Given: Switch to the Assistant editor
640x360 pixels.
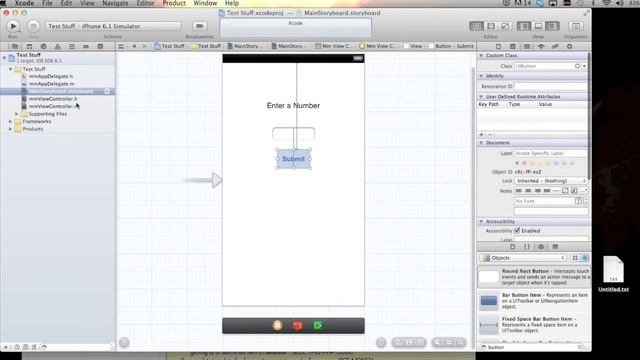Looking at the screenshot, I should click(x=491, y=26).
